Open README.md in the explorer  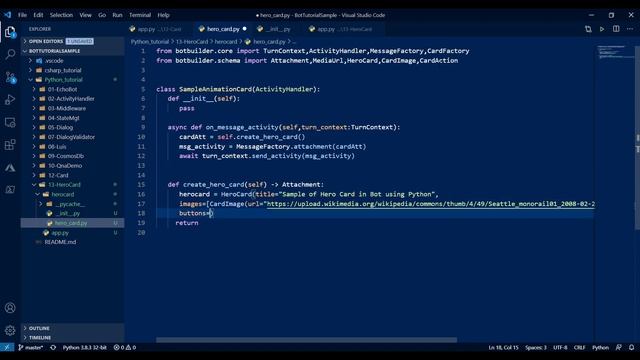click(73, 242)
